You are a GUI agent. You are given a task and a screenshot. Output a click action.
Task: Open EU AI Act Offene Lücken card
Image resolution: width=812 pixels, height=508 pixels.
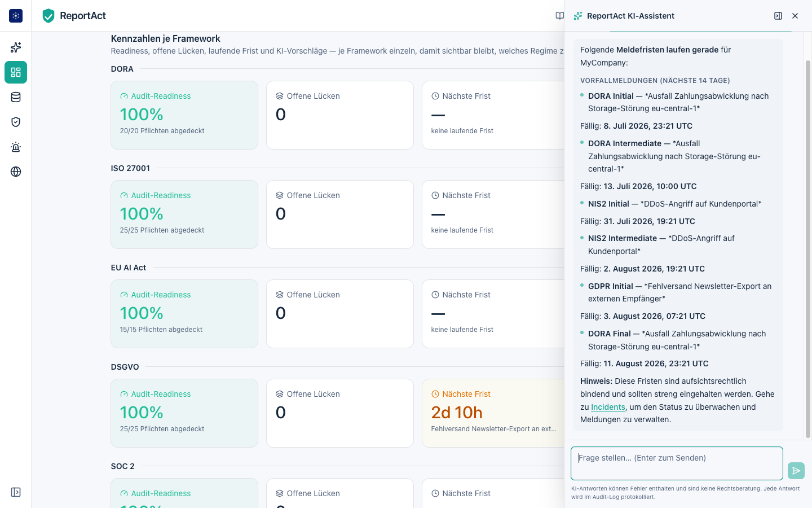point(340,314)
